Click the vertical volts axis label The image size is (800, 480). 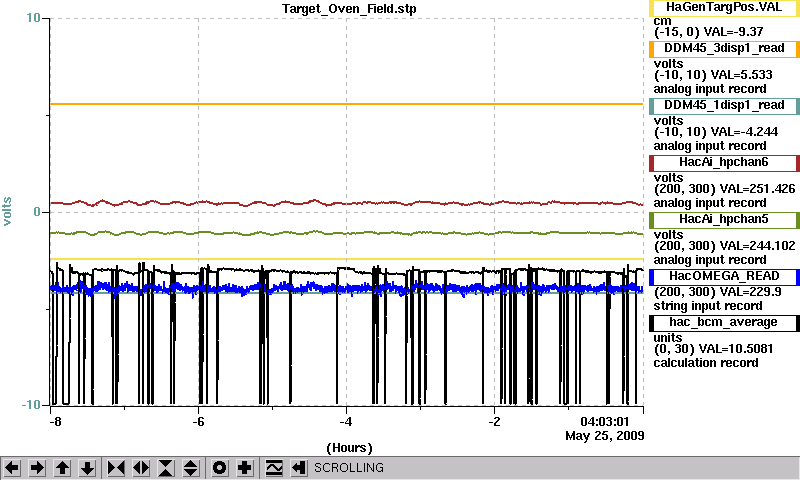click(7, 211)
